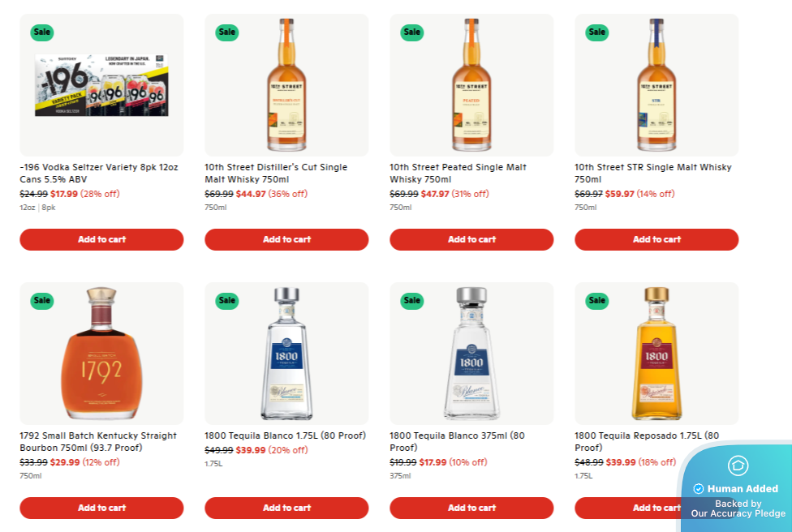Image resolution: width=792 pixels, height=532 pixels.
Task: View the 10th Street Distiller's Cut bottle image
Action: [286, 85]
